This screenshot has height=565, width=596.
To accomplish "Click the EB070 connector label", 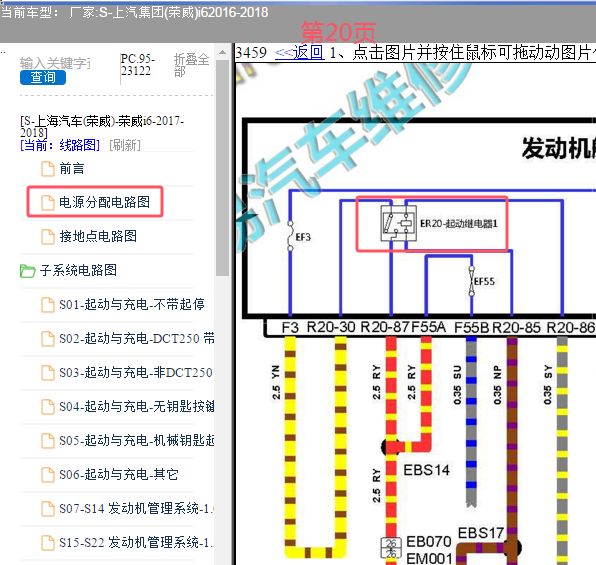I will [x=429, y=541].
